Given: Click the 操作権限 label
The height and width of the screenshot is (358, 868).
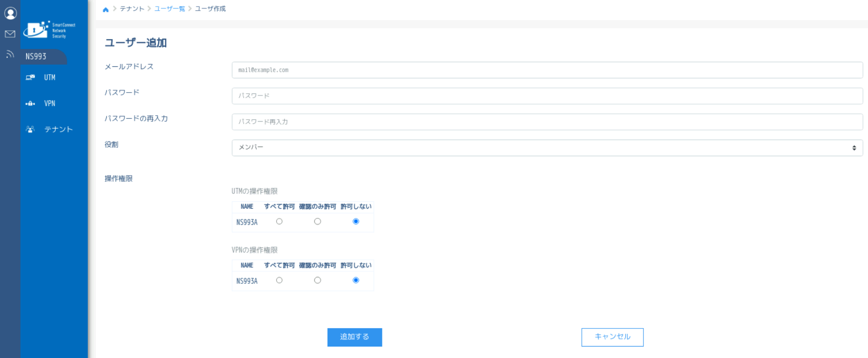Looking at the screenshot, I should pos(119,179).
